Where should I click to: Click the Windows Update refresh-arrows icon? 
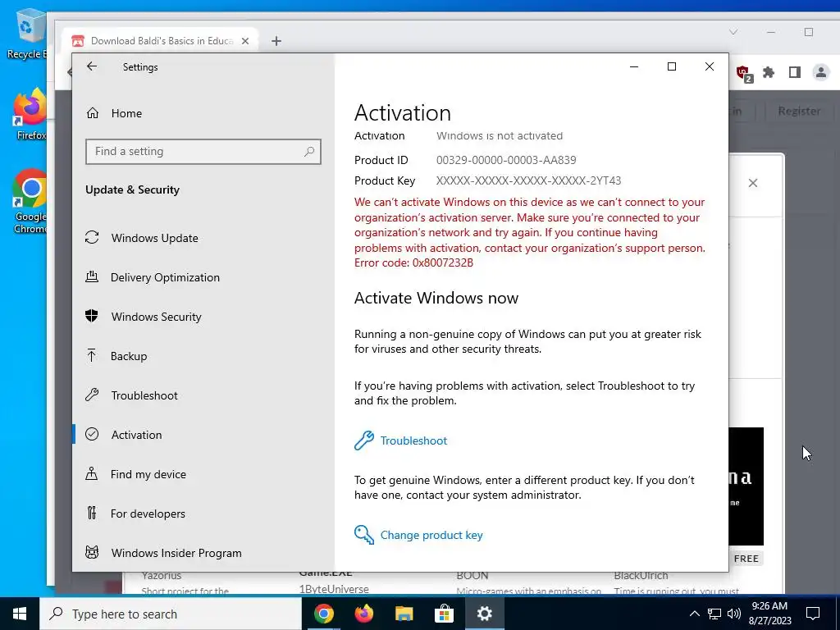(92, 237)
